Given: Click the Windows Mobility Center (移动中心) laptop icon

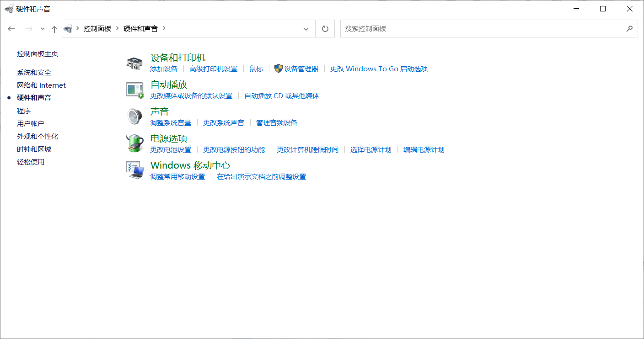Looking at the screenshot, I should (x=135, y=170).
